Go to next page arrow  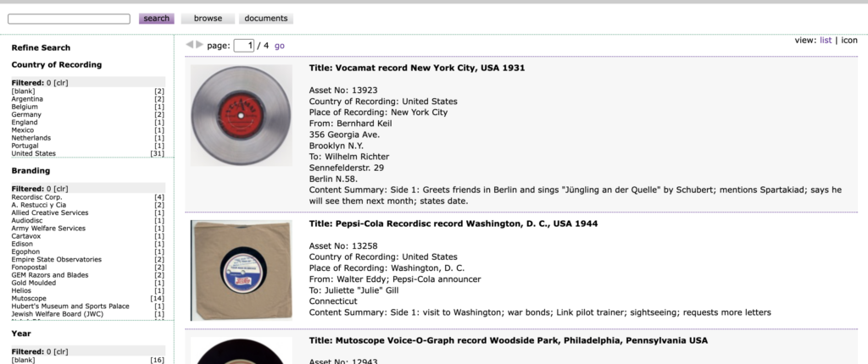(x=200, y=45)
